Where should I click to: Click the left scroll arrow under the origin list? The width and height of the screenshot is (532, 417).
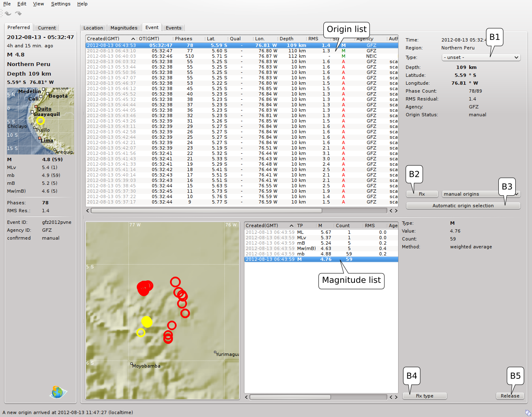point(88,211)
